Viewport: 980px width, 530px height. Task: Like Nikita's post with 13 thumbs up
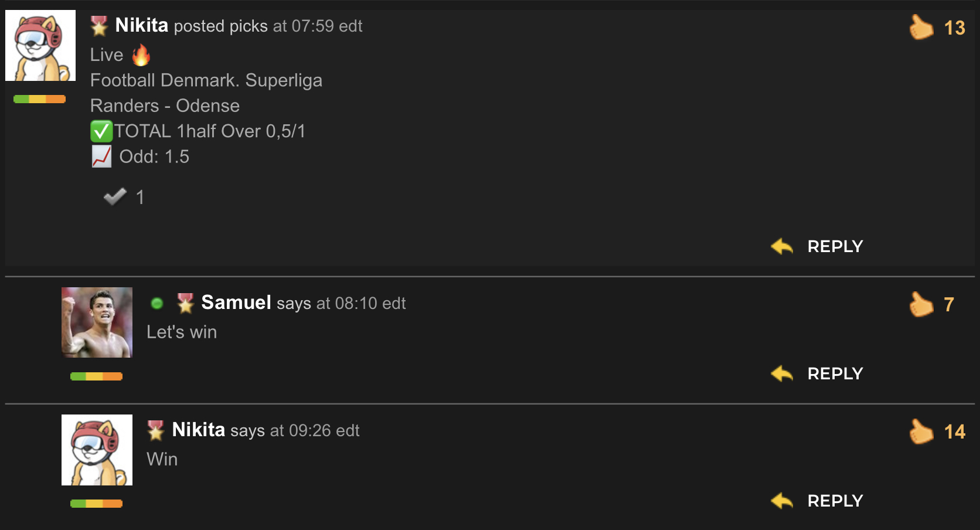[921, 27]
